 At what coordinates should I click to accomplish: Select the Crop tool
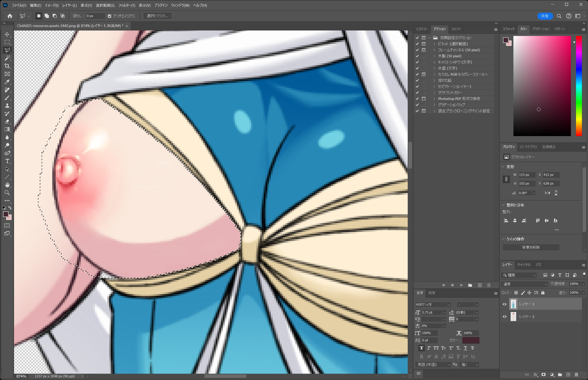click(x=7, y=66)
